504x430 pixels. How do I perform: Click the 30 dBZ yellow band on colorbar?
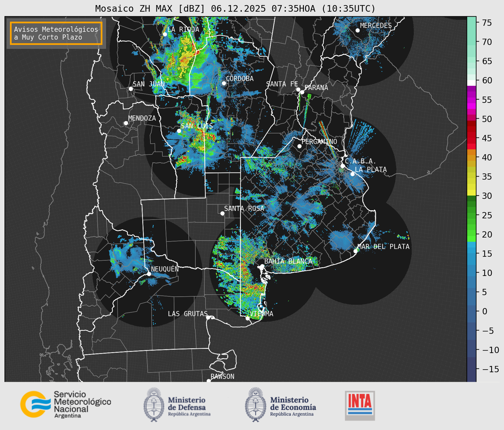[x=471, y=193]
